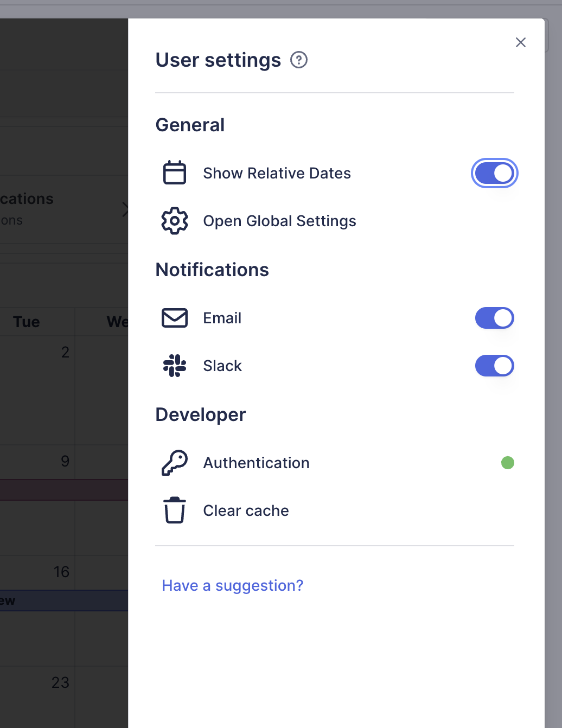The height and width of the screenshot is (728, 562).
Task: Select the Slack notification icon
Action: (174, 366)
